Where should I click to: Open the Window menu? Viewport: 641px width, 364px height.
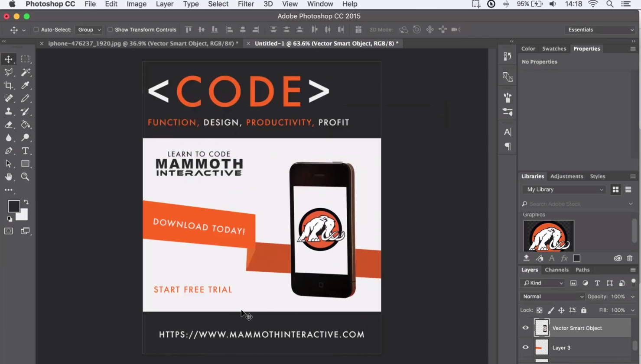click(x=320, y=4)
